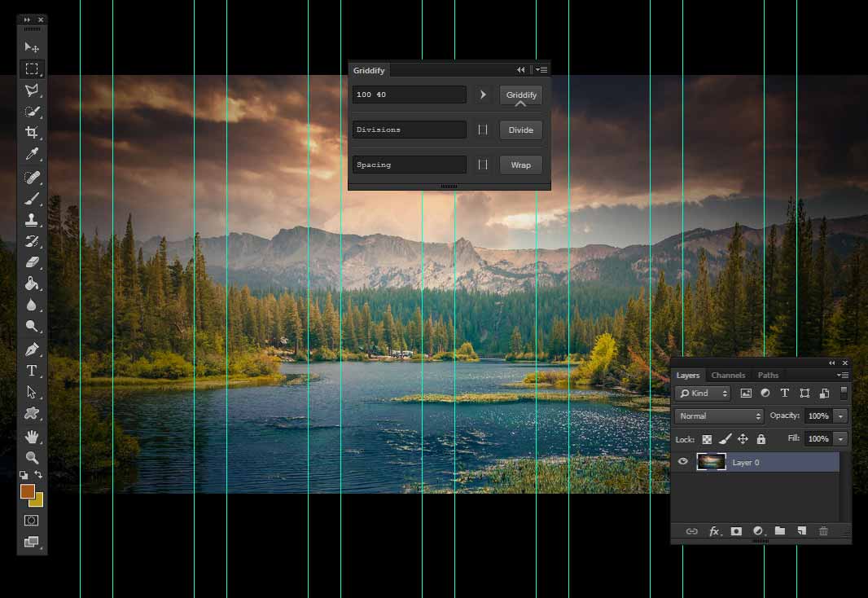Image resolution: width=868 pixels, height=598 pixels.
Task: Click the Divide button in Griddify
Action: (x=520, y=130)
